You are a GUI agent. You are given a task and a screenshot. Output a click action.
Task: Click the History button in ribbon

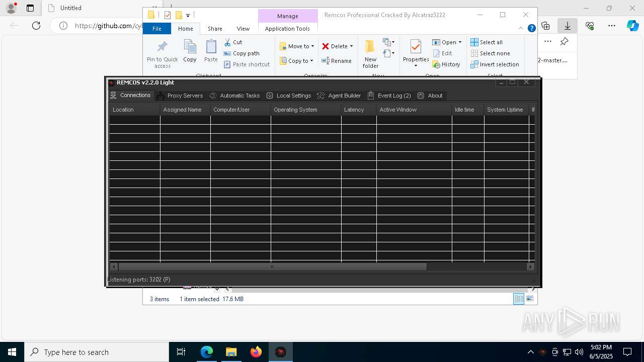446,64
